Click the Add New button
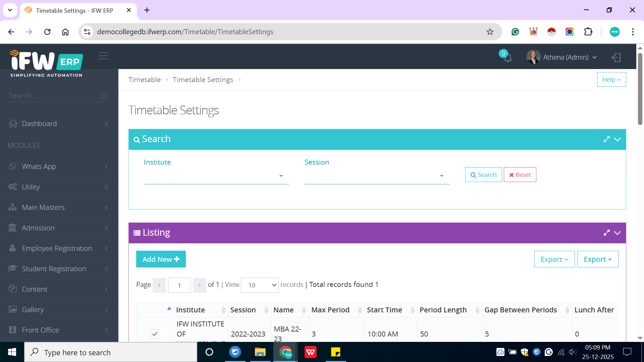The width and height of the screenshot is (644, 362). click(x=161, y=259)
